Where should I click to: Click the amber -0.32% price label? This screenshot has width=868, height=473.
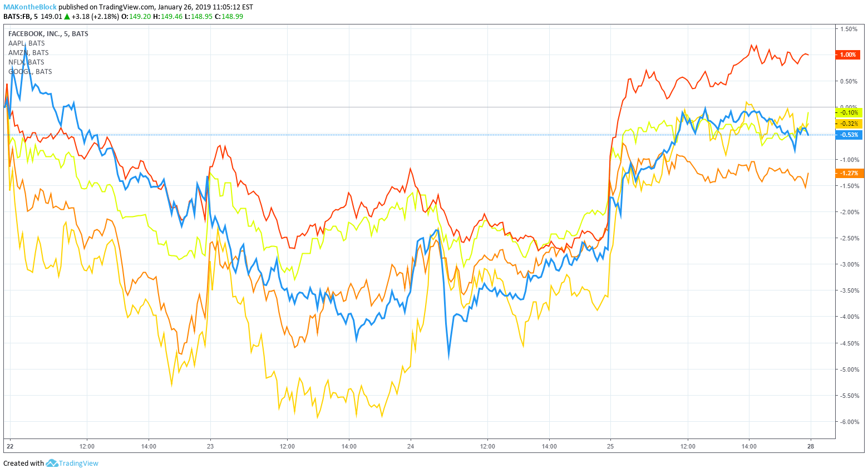pyautogui.click(x=849, y=124)
